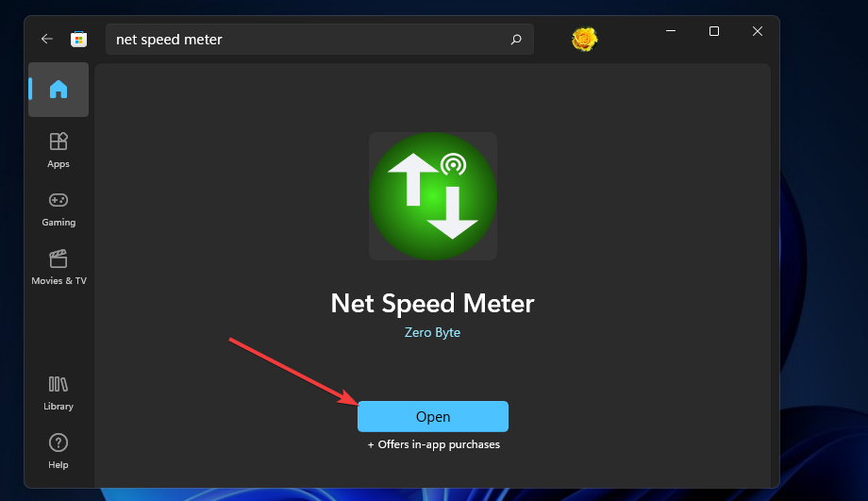Click the Microsoft Store logo icon
868x501 pixels.
point(78,39)
